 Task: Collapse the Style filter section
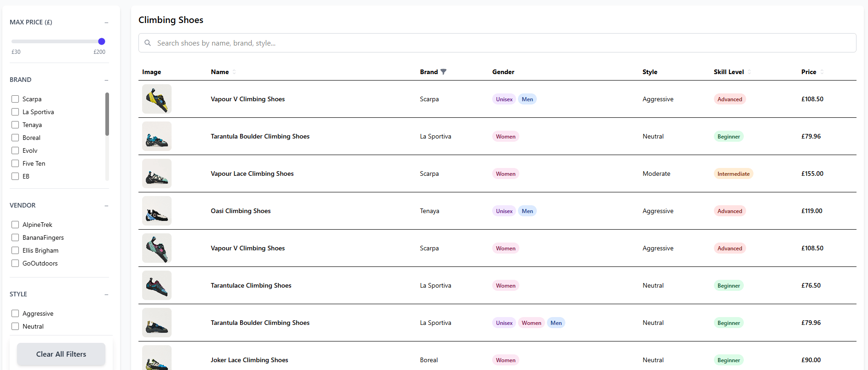coord(106,295)
